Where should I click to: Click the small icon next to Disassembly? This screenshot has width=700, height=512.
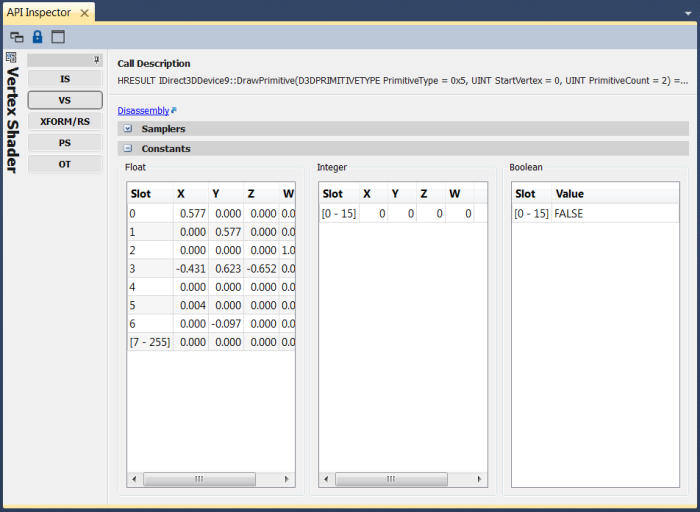tap(174, 110)
